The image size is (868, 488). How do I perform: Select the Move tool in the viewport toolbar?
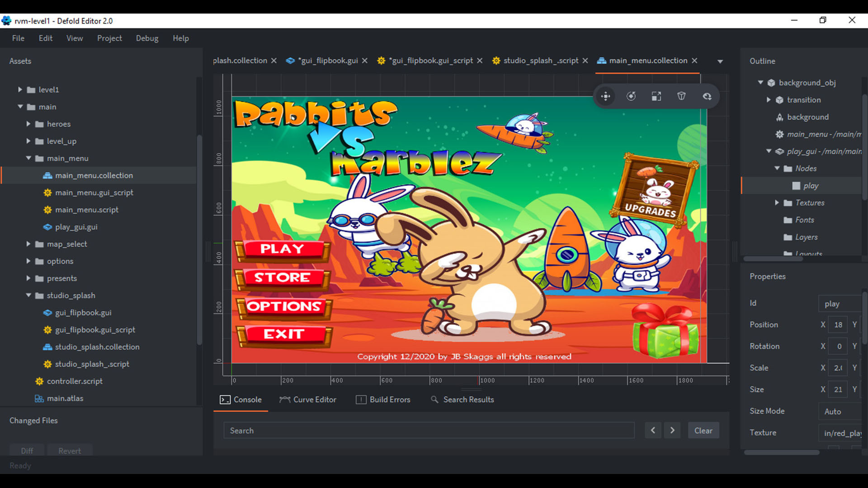click(605, 96)
